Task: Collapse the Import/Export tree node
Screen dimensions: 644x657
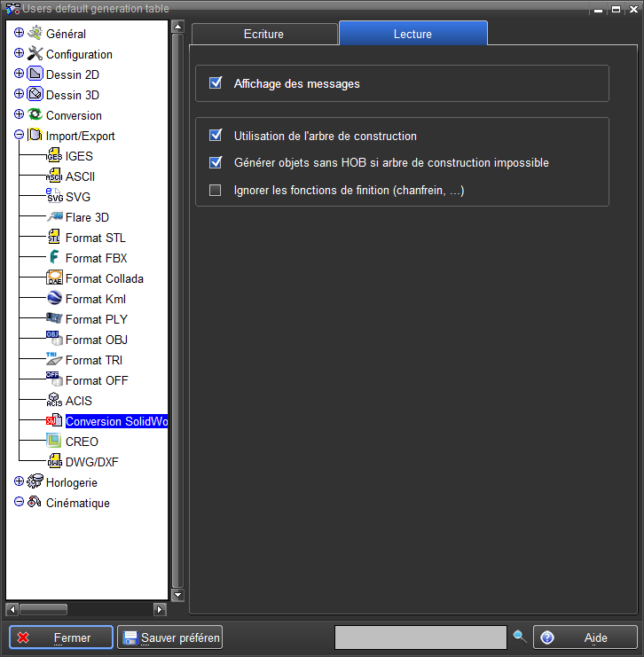Action: click(20, 136)
